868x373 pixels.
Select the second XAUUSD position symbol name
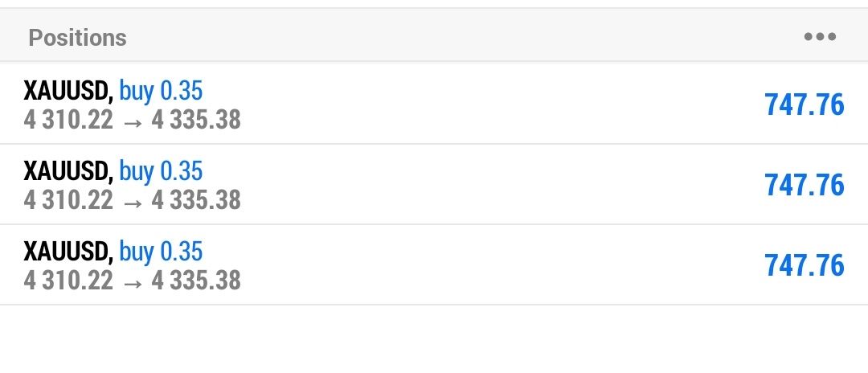coord(68,170)
